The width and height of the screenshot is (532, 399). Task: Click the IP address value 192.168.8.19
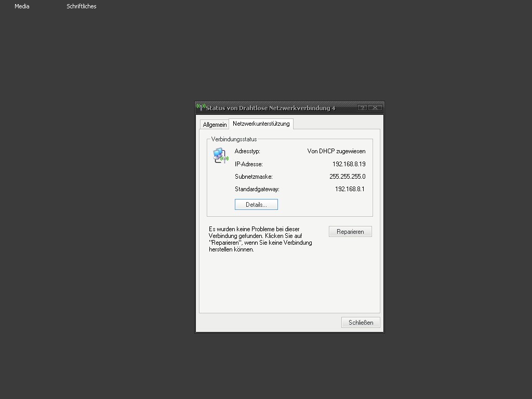(349, 164)
